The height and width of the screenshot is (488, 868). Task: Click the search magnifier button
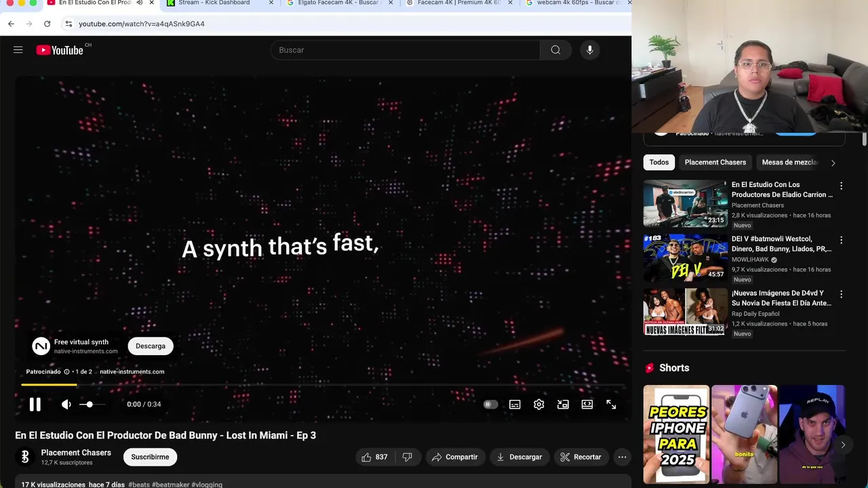[555, 49]
